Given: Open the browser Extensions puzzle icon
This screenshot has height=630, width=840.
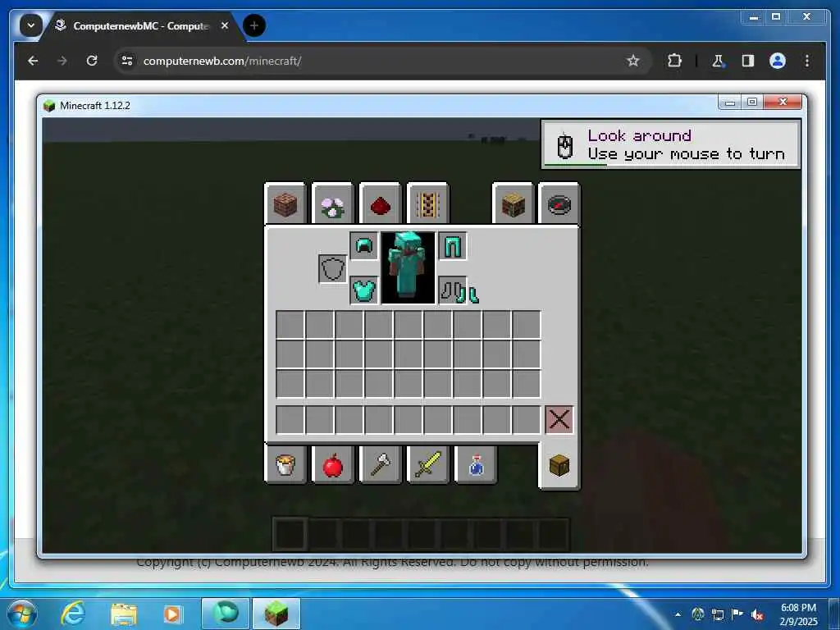Looking at the screenshot, I should [674, 61].
